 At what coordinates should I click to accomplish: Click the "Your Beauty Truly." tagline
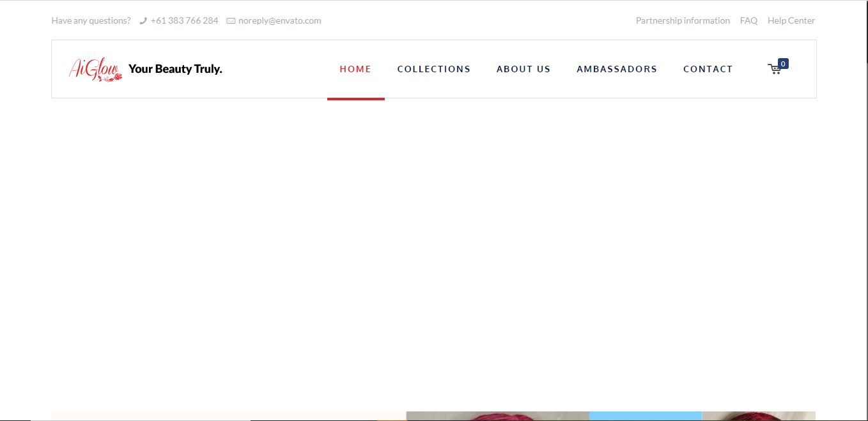(175, 69)
